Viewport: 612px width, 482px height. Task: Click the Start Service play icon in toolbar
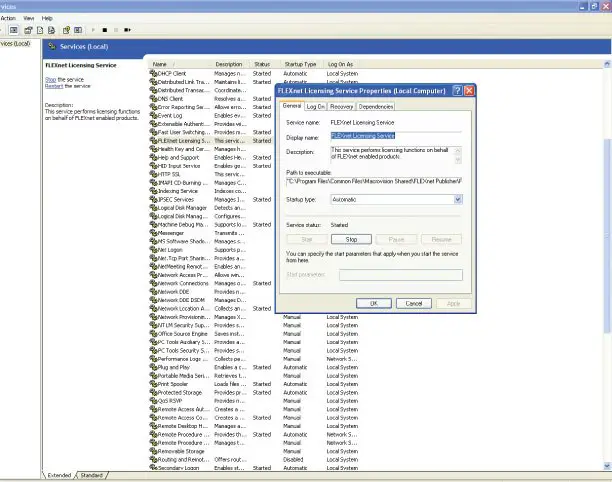(93, 30)
